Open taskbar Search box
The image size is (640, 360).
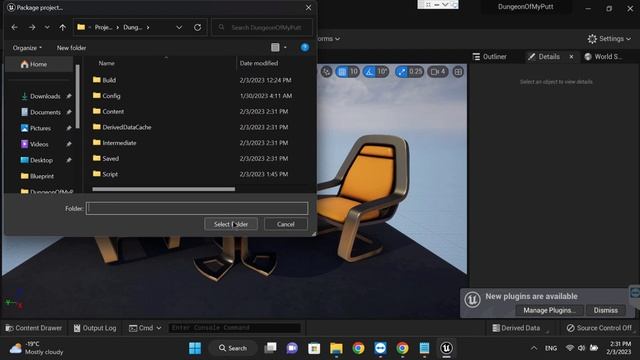click(x=233, y=348)
